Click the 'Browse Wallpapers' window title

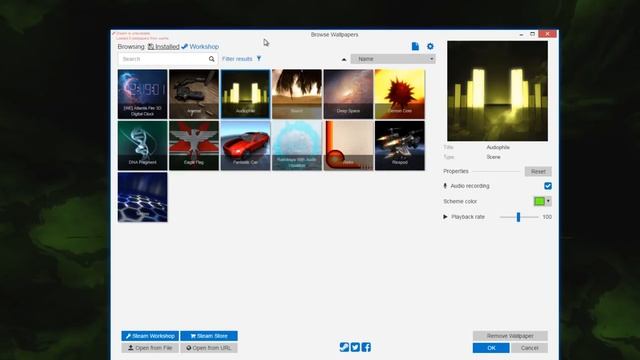click(334, 35)
